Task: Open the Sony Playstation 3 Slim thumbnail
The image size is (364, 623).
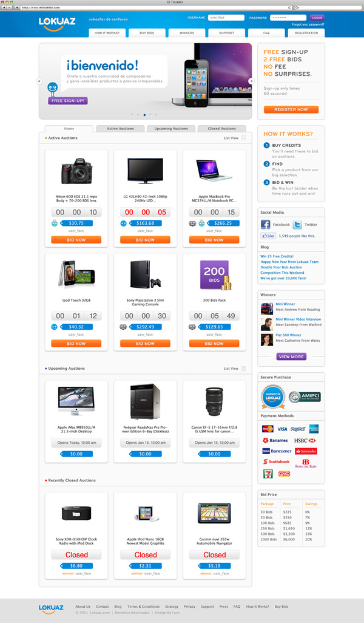Action: tap(145, 275)
